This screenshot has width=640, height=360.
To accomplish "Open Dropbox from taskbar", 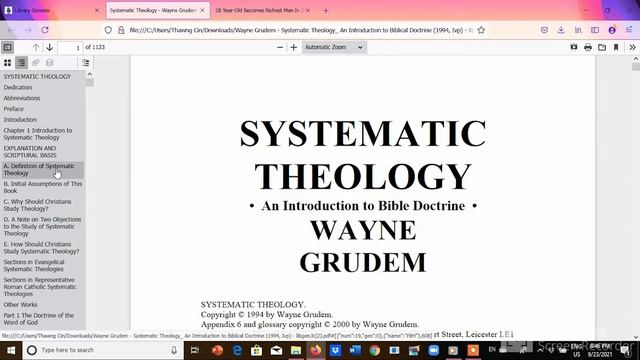I will pos(335,350).
